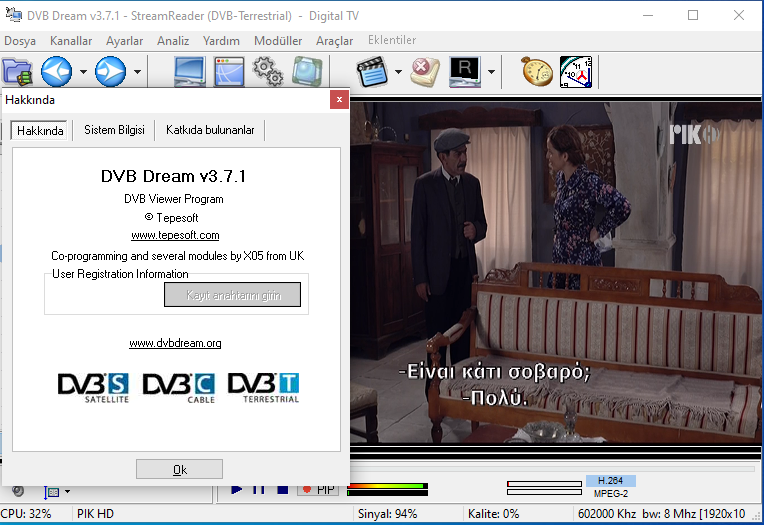
Task: Click the DVB-C Cable logo
Action: coord(179,388)
